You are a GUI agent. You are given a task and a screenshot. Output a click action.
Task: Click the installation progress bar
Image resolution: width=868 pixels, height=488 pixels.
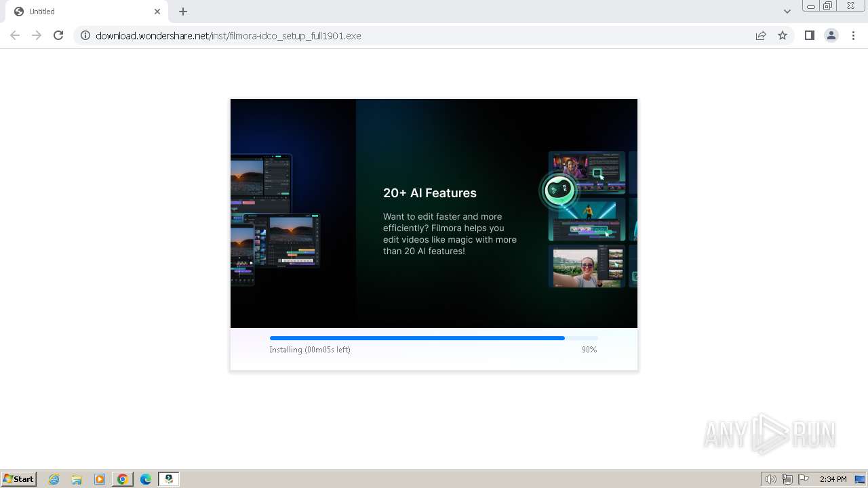(x=434, y=338)
